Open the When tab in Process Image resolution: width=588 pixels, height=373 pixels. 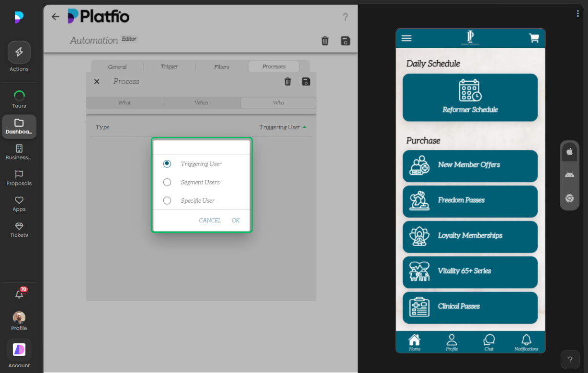[202, 103]
